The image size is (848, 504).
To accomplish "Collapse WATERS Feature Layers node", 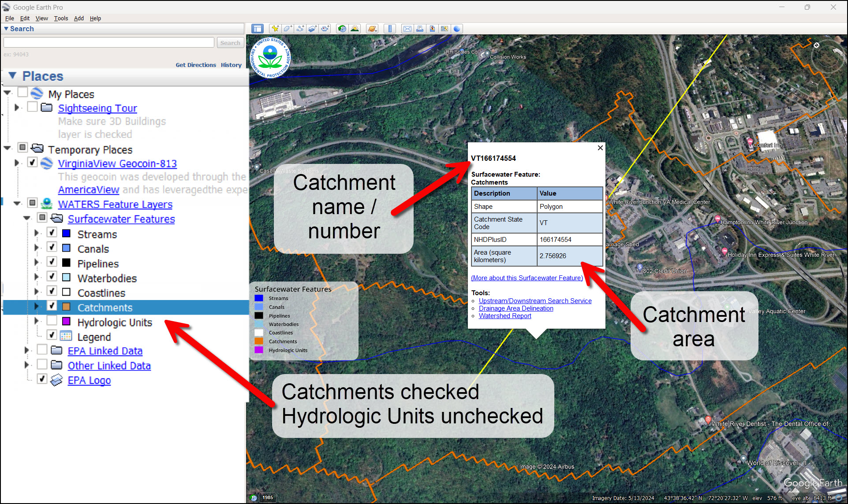I will click(17, 204).
